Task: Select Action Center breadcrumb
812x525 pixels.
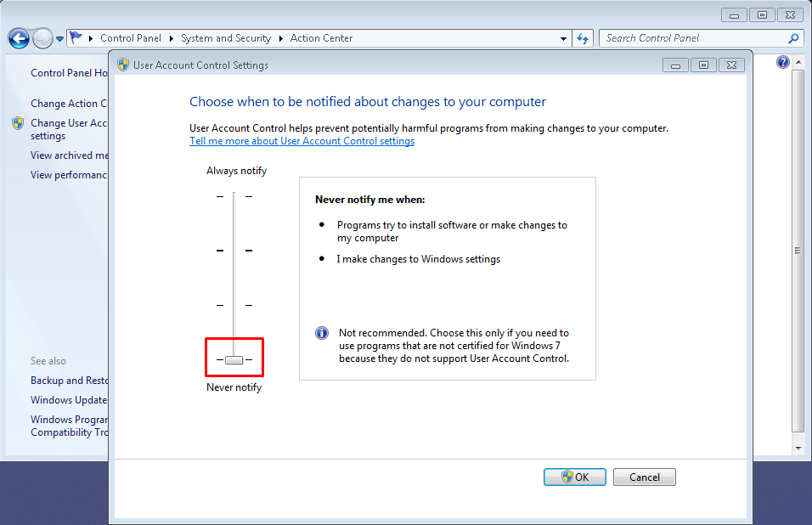Action: pos(321,38)
